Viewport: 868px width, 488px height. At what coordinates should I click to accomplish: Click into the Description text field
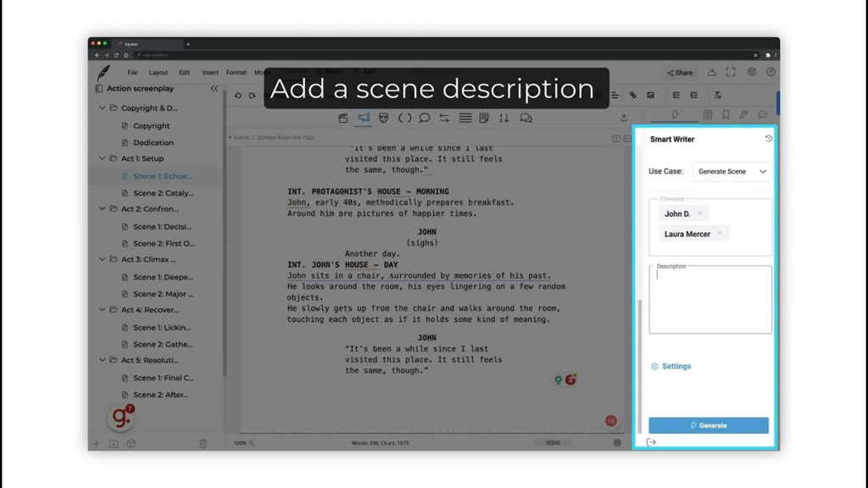coord(710,300)
